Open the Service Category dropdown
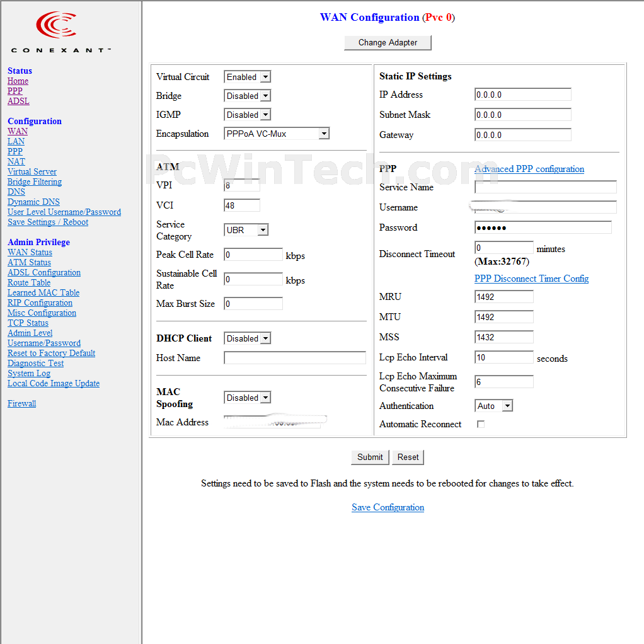This screenshot has height=644, width=644. [246, 229]
